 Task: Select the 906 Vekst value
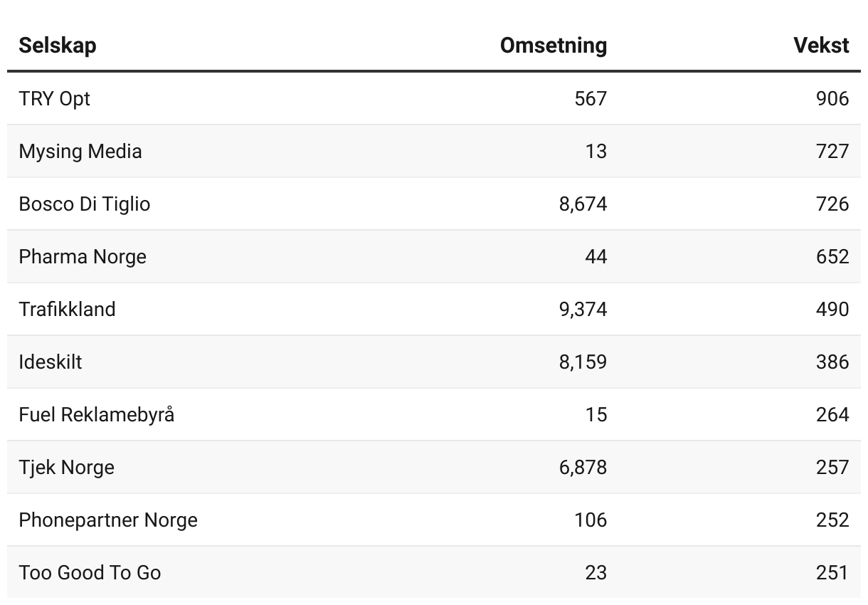coord(832,98)
